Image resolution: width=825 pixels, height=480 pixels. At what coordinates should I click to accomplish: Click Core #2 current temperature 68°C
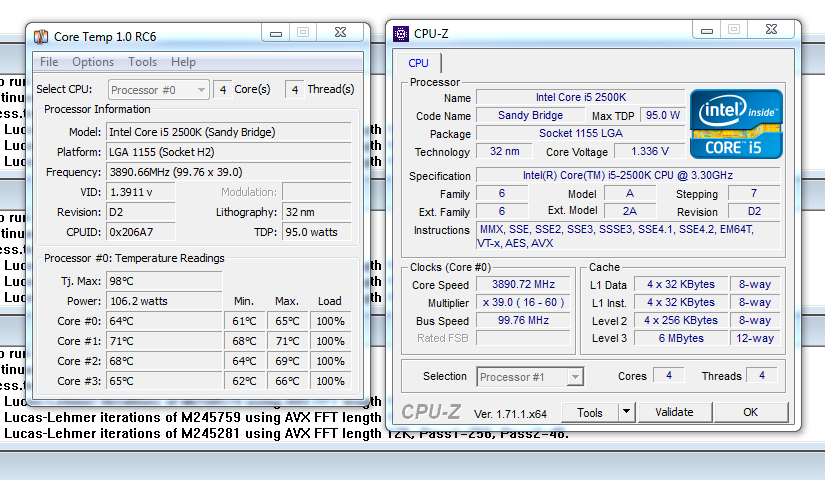(x=164, y=361)
